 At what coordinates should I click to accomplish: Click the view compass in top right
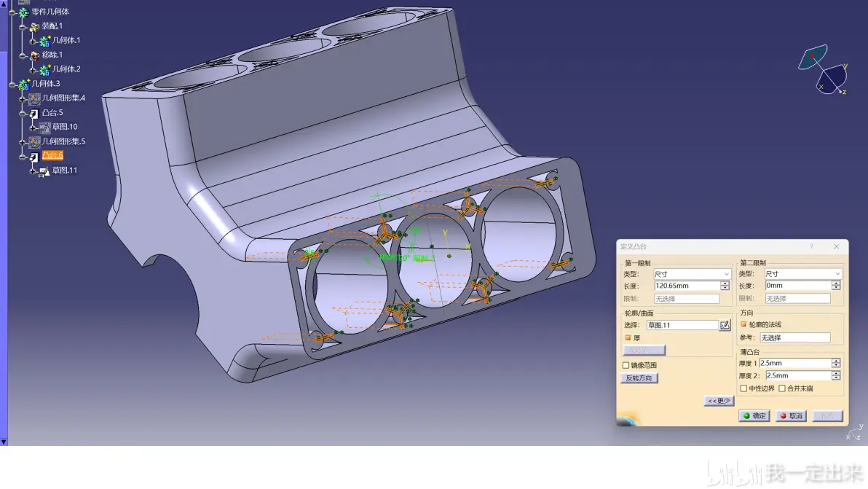coord(824,69)
